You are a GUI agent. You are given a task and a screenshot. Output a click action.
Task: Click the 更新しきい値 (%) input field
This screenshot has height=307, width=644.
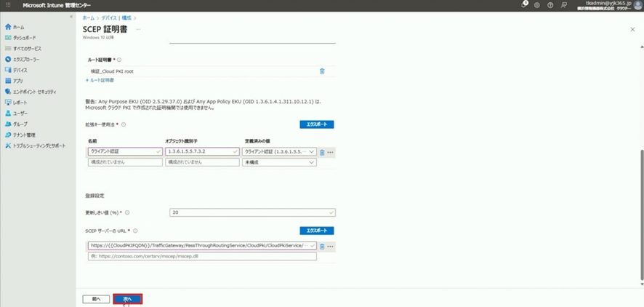tap(251, 212)
